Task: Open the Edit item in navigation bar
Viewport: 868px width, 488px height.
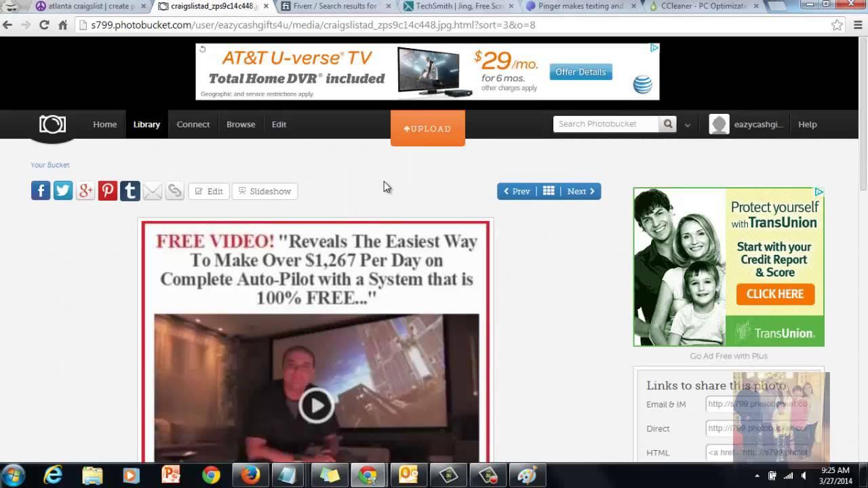Action: click(x=279, y=124)
